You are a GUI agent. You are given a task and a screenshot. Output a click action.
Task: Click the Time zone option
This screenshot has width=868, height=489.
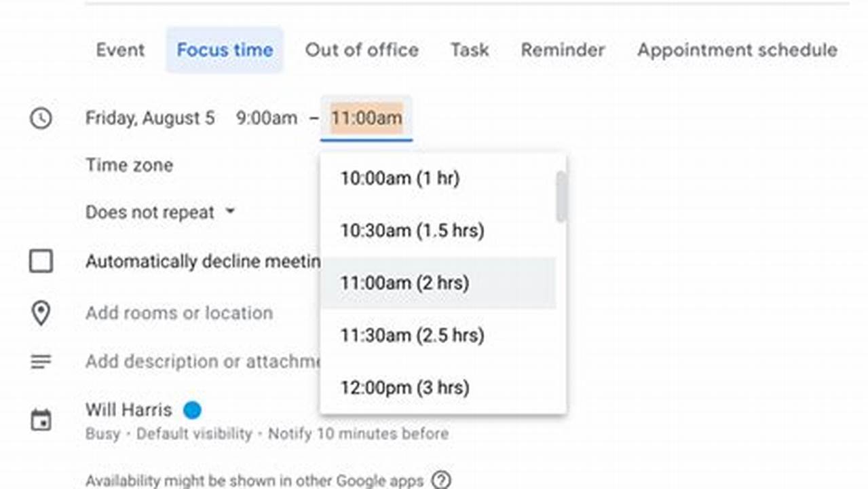(129, 165)
